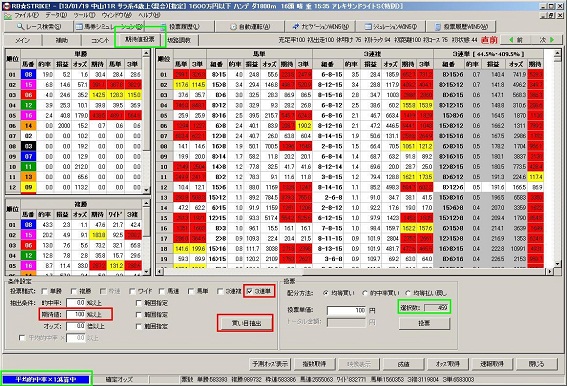This screenshot has width=567, height=386.
Task: Click the 買い目抽出 button
Action: pos(246,323)
